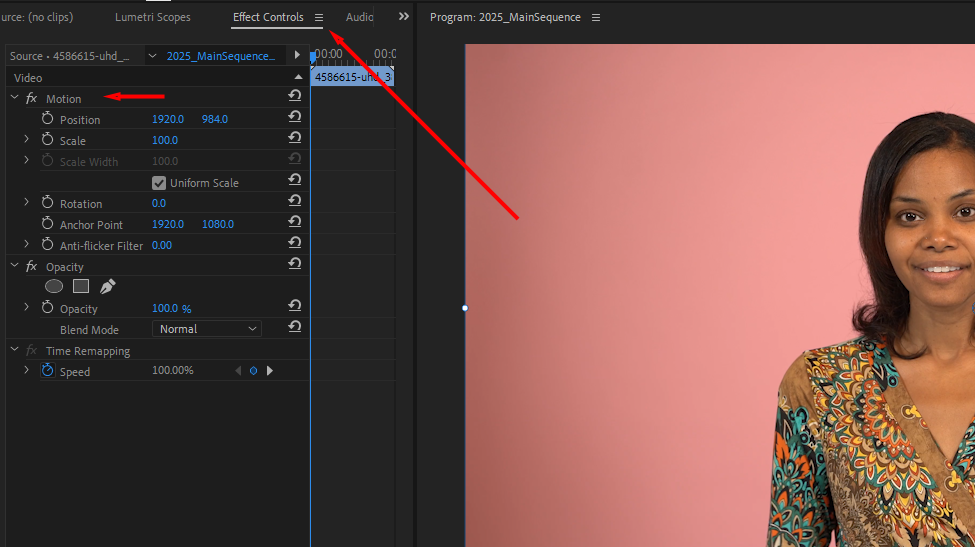Toggle animation stopwatch for Opacity

(x=47, y=307)
